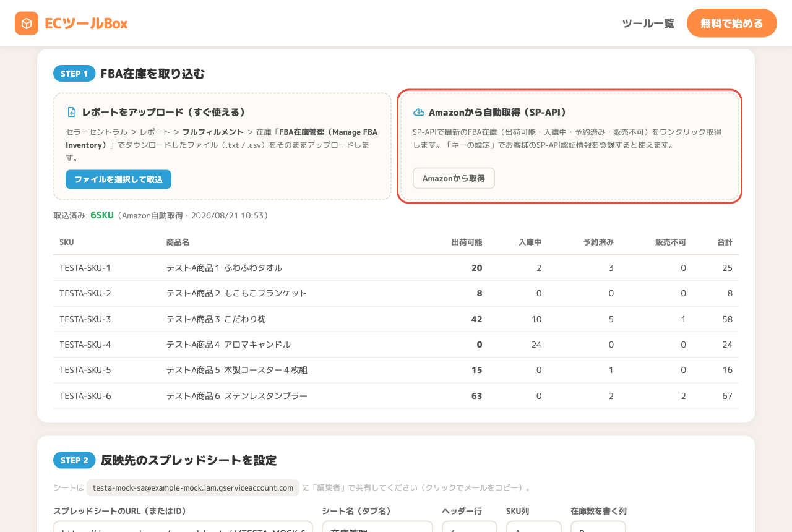The width and height of the screenshot is (792, 532).
Task: Click the ECツールBox box logo icon
Action: point(27,24)
